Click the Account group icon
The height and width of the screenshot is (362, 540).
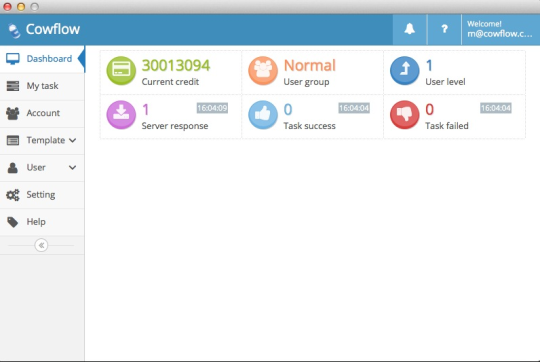pos(13,113)
